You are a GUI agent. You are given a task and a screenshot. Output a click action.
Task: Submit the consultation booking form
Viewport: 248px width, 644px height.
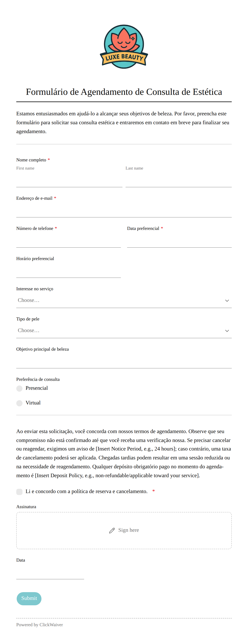coord(29,599)
